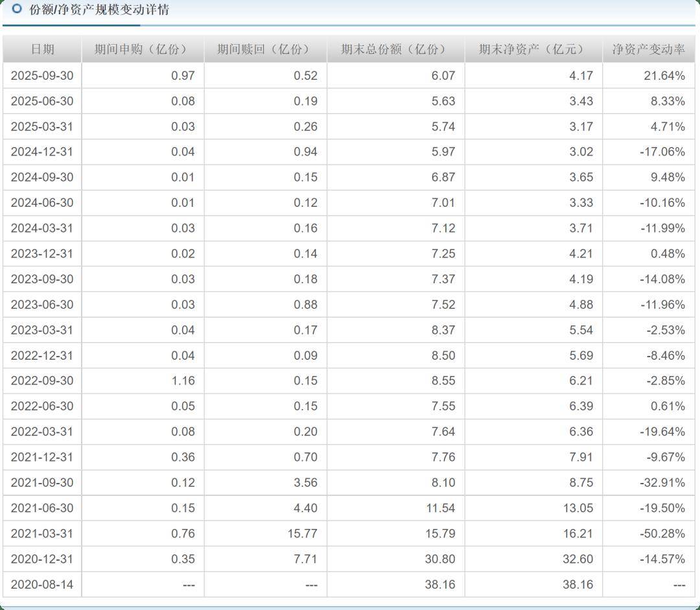
Task: Click the 21.64% net asset change cell
Action: (664, 76)
